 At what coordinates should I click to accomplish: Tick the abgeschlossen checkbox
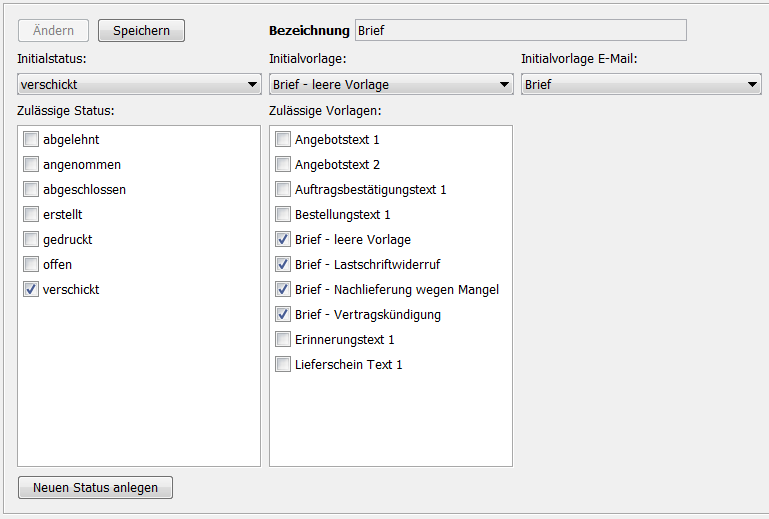click(x=32, y=190)
